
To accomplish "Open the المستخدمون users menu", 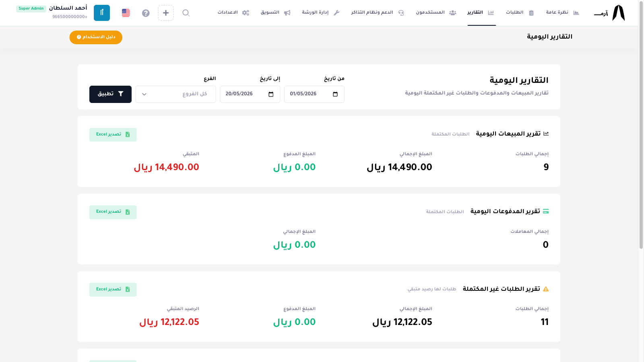I will (x=436, y=12).
